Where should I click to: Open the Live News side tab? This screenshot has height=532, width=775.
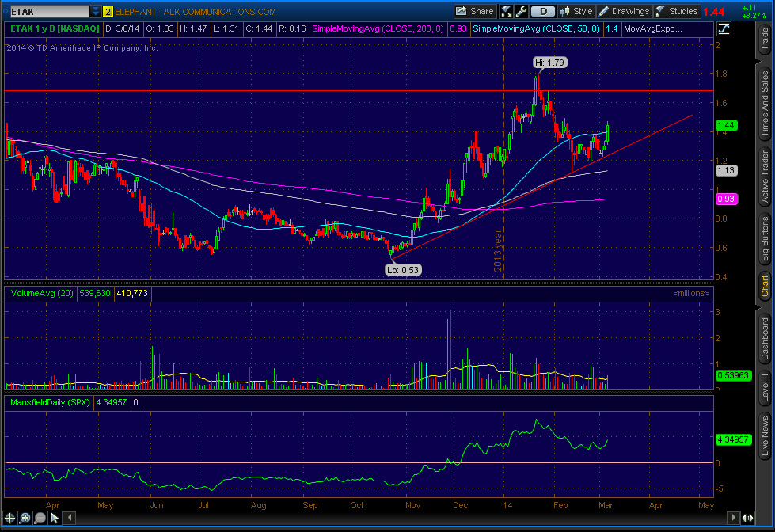765,435
